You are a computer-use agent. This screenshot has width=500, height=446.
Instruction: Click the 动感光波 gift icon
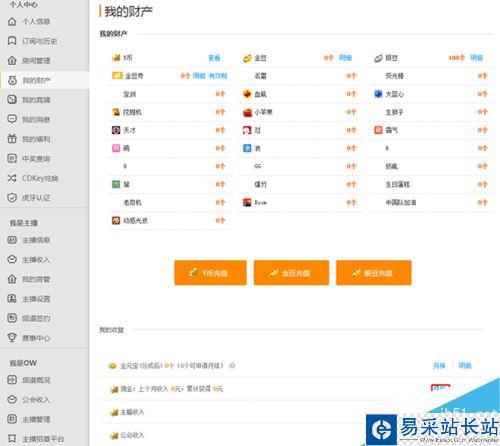click(116, 220)
